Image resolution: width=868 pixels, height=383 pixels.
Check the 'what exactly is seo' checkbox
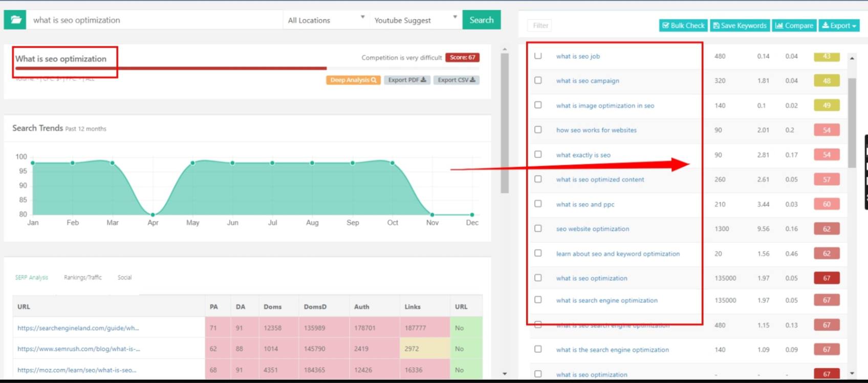(x=538, y=154)
